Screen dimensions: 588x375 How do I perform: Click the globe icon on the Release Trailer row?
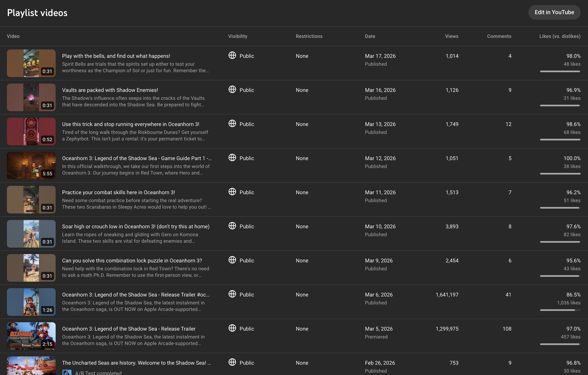(232, 329)
